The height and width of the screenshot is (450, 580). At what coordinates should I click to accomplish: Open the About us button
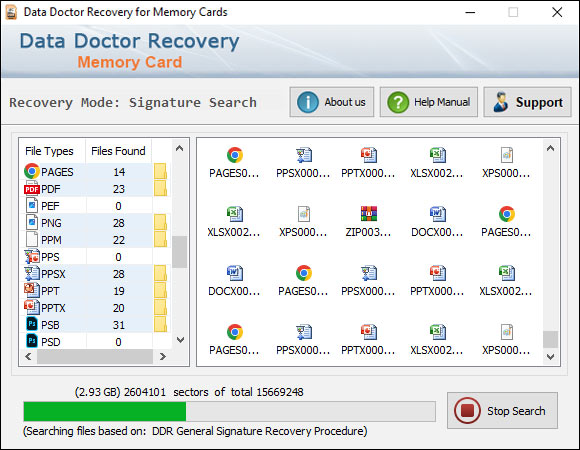(332, 102)
